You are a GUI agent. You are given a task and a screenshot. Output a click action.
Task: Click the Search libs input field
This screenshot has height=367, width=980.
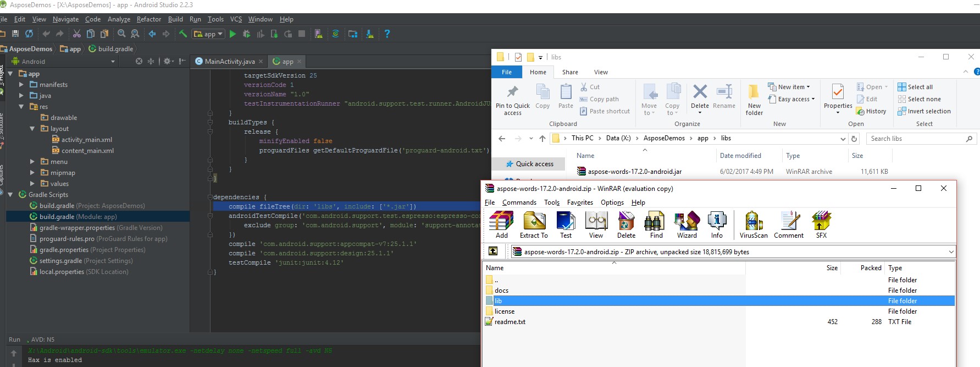tap(921, 139)
